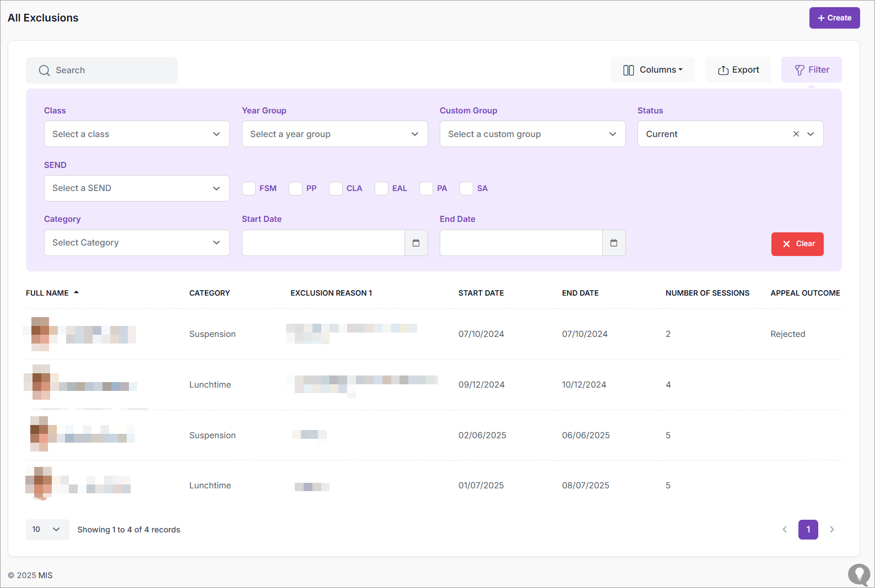This screenshot has height=588, width=875.
Task: Open the Start Date calendar picker
Action: tap(416, 243)
